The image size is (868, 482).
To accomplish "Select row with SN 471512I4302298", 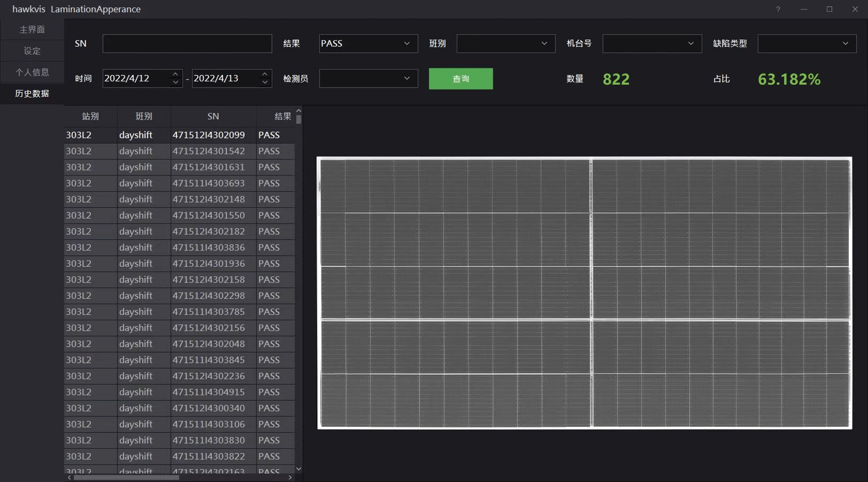I will pyautogui.click(x=179, y=295).
